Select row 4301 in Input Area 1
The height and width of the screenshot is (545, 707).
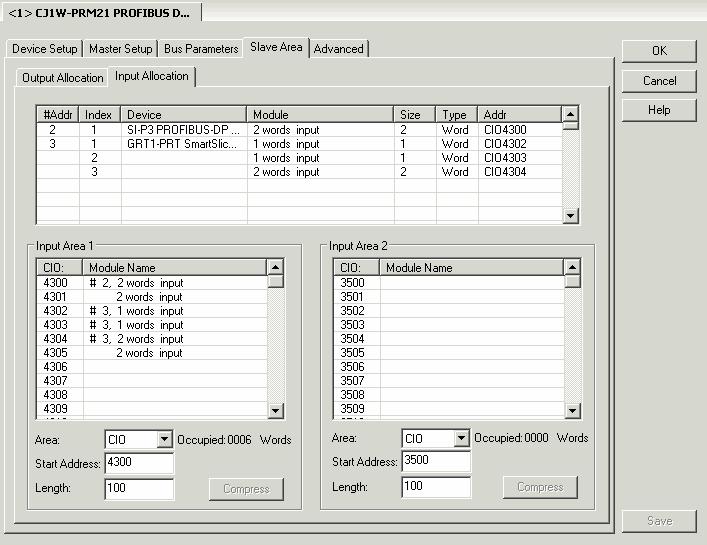click(x=152, y=297)
